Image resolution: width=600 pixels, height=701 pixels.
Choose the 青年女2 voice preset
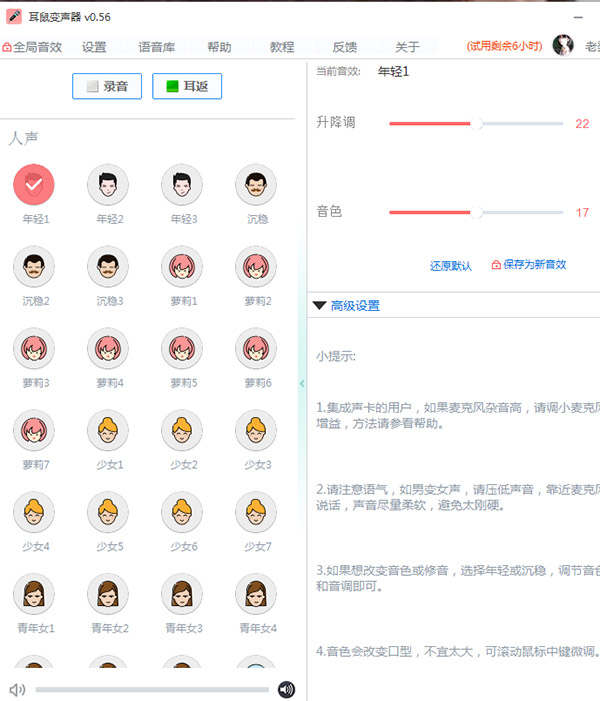tap(108, 594)
